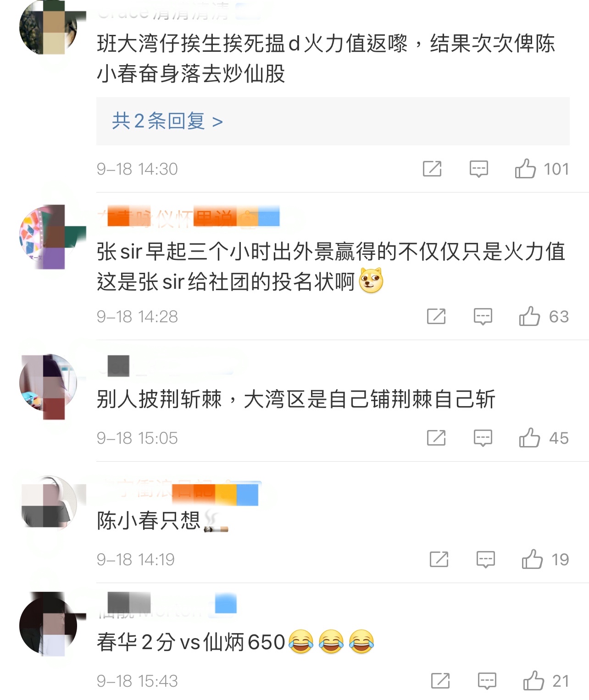Repost the 9-18 15:05 comment
The image size is (589, 700).
coord(436,438)
